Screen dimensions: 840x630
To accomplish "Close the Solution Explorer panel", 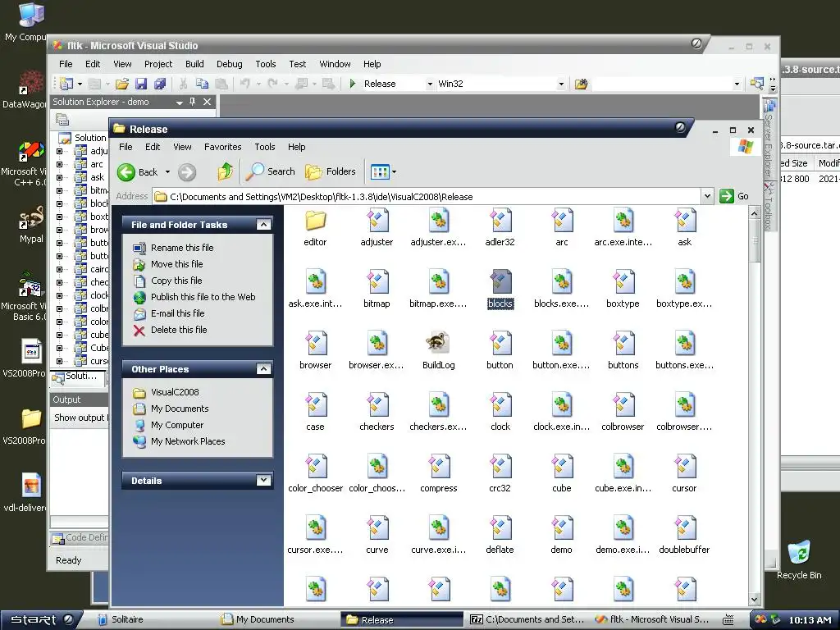I will 207,102.
